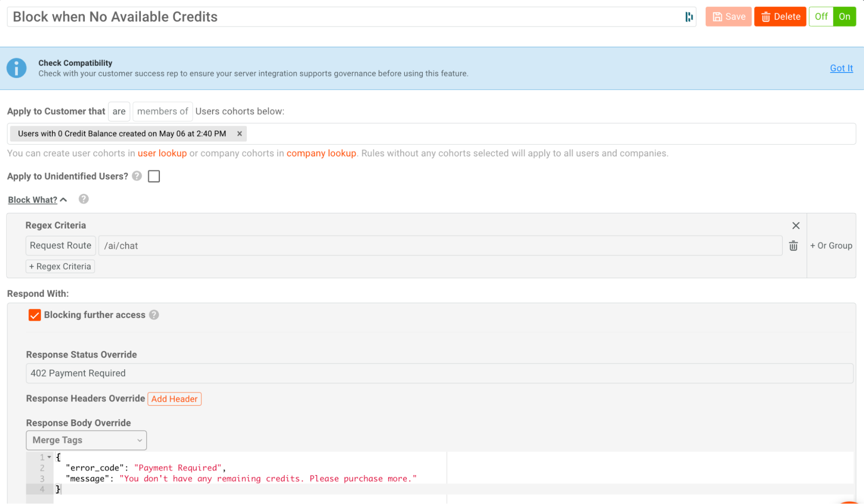
Task: Click help icon next to Blocking further access
Action: [154, 315]
